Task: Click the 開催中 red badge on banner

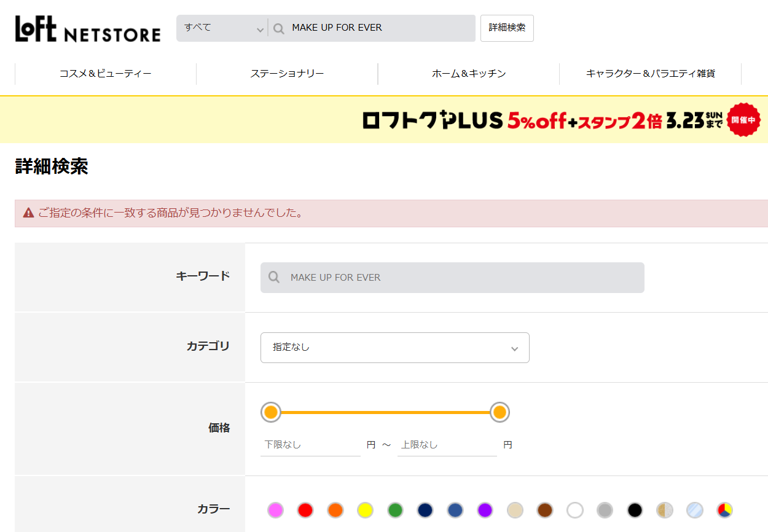Action: pyautogui.click(x=743, y=120)
